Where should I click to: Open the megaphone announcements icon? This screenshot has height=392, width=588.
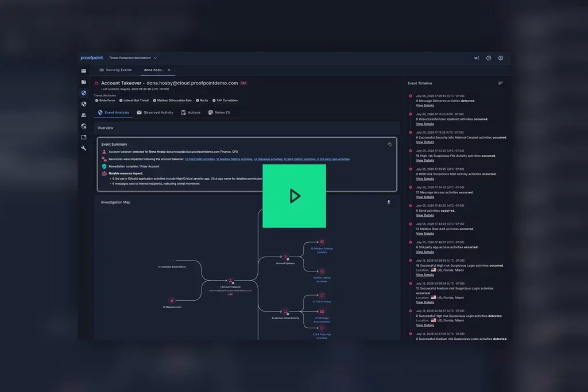coord(477,58)
